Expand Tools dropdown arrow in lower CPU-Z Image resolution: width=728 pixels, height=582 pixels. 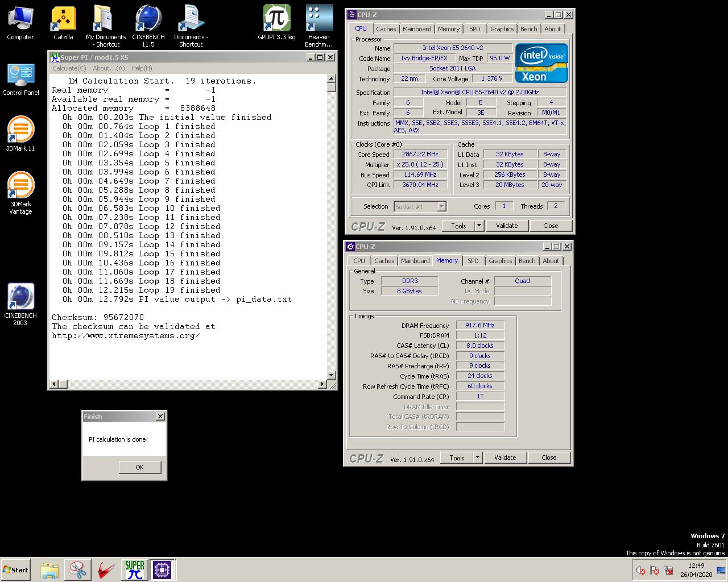pyautogui.click(x=477, y=458)
